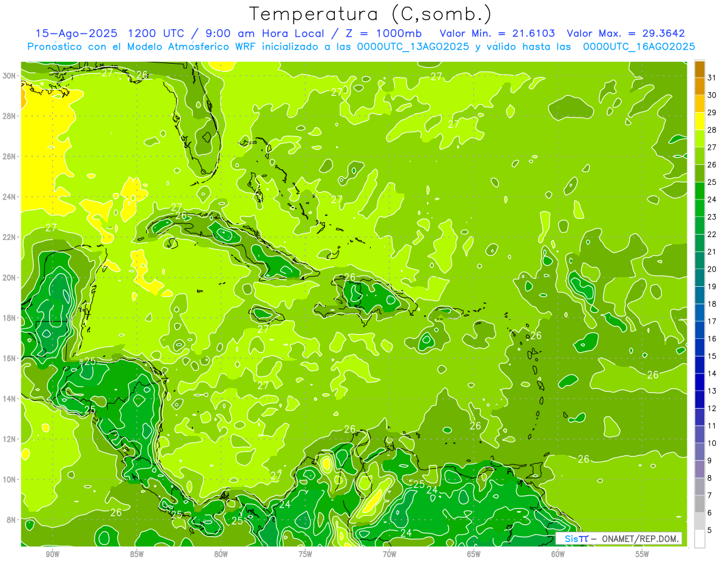Click the legend scale number 17
728x562 pixels.
712,321
